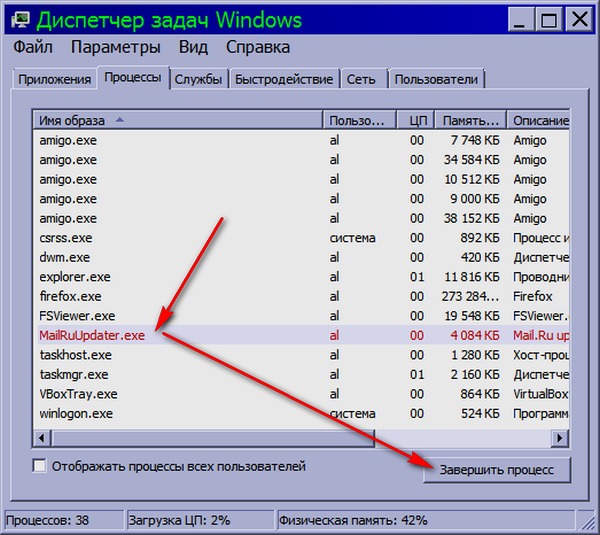
Task: Click the система user cell for csrss.exe
Action: point(352,238)
